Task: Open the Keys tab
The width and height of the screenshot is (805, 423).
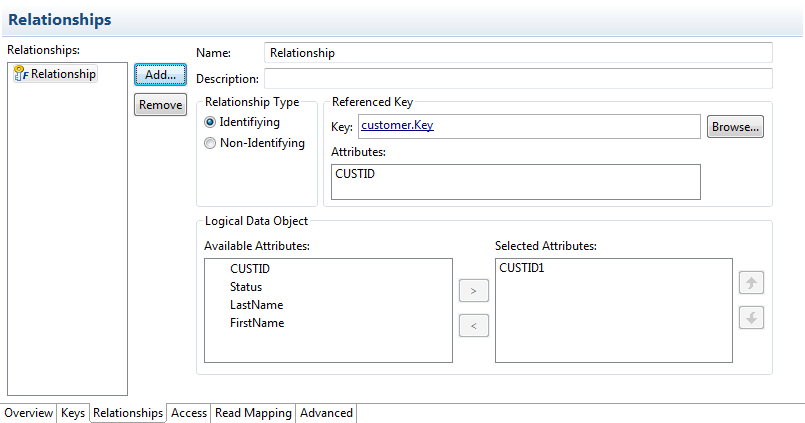Action: click(73, 413)
